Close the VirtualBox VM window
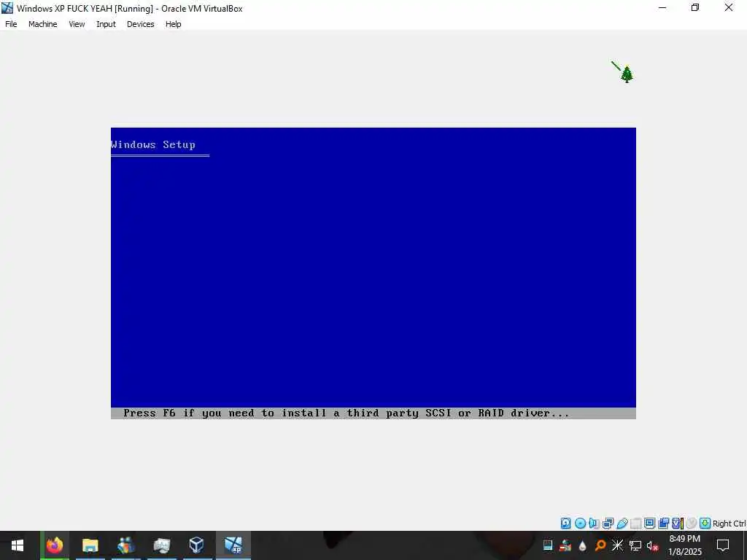The height and width of the screenshot is (560, 747). click(729, 7)
